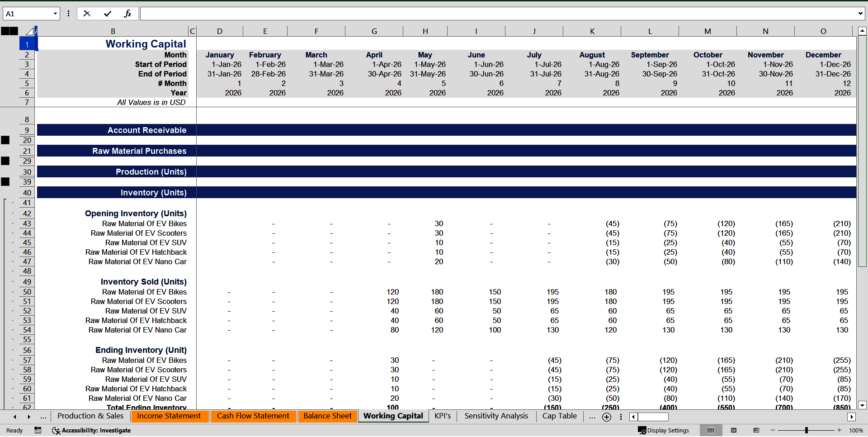Click the Select All triangle at grid corner

coord(29,31)
